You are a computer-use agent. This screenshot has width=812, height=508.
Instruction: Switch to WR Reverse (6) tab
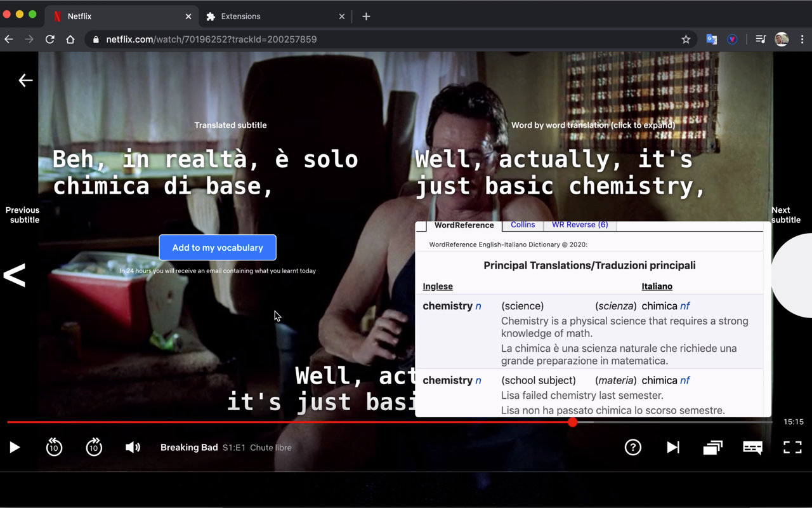[580, 225]
